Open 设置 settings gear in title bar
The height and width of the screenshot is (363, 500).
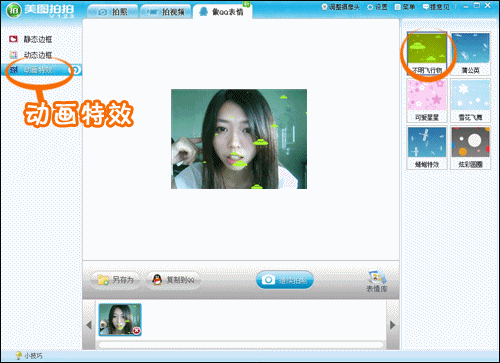click(377, 7)
